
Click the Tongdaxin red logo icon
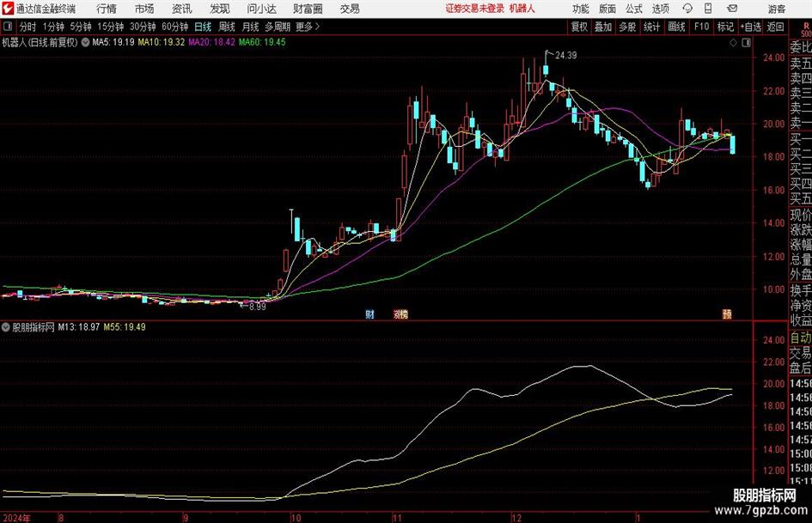pyautogui.click(x=7, y=9)
